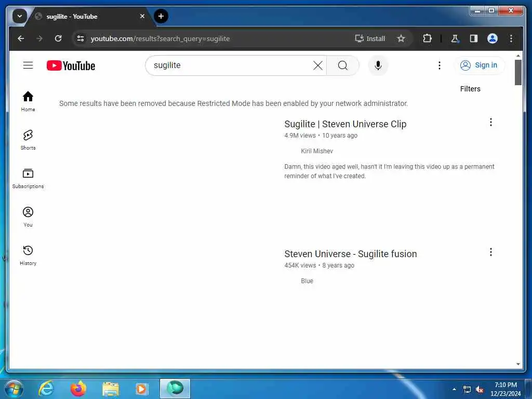Reload the current page
The width and height of the screenshot is (532, 399).
58,38
